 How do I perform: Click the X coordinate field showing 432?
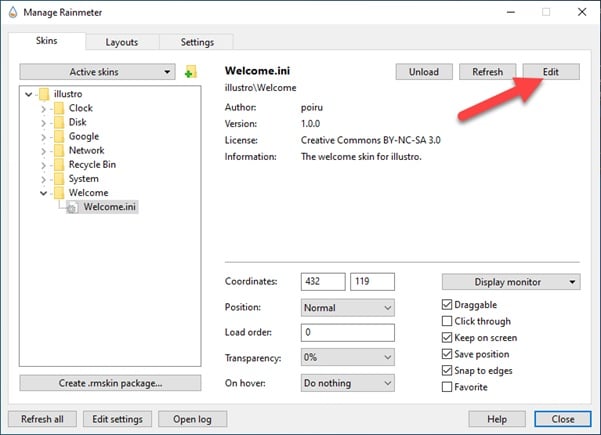click(323, 282)
